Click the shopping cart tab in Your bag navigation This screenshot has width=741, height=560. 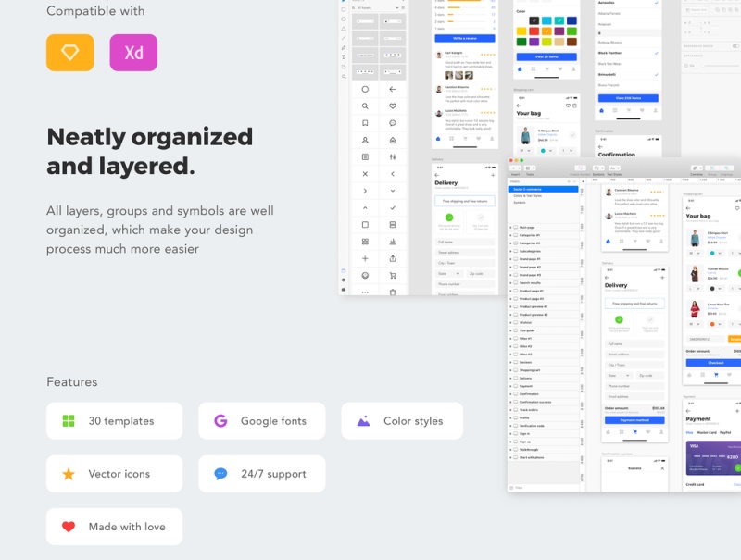coord(715,372)
